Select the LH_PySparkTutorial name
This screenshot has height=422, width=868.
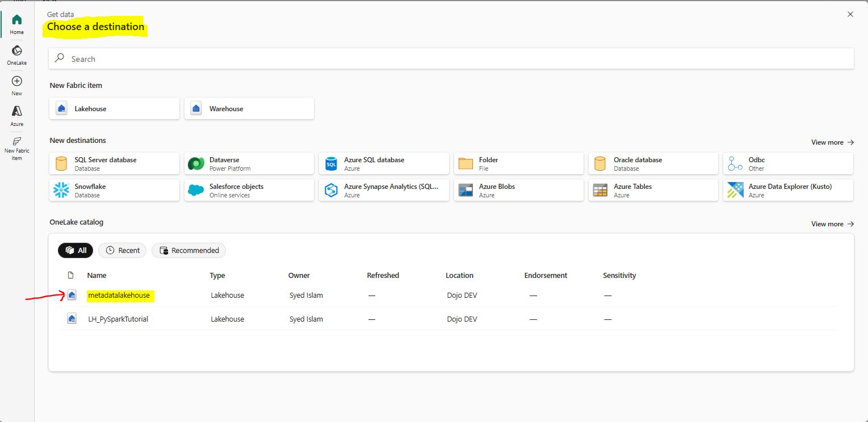(118, 319)
